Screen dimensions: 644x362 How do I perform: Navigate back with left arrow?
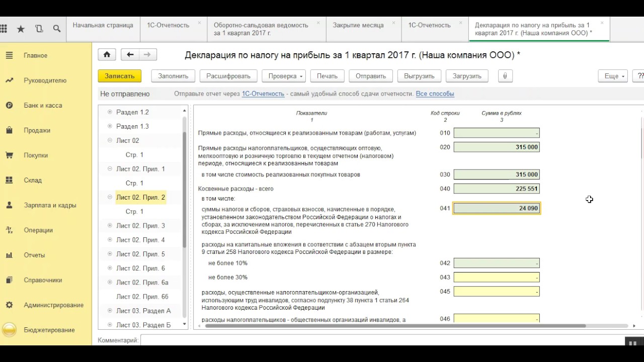[130, 55]
